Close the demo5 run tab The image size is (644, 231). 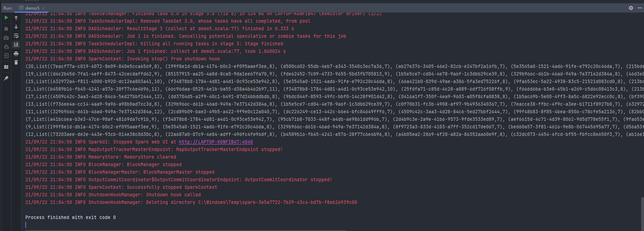click(x=43, y=8)
